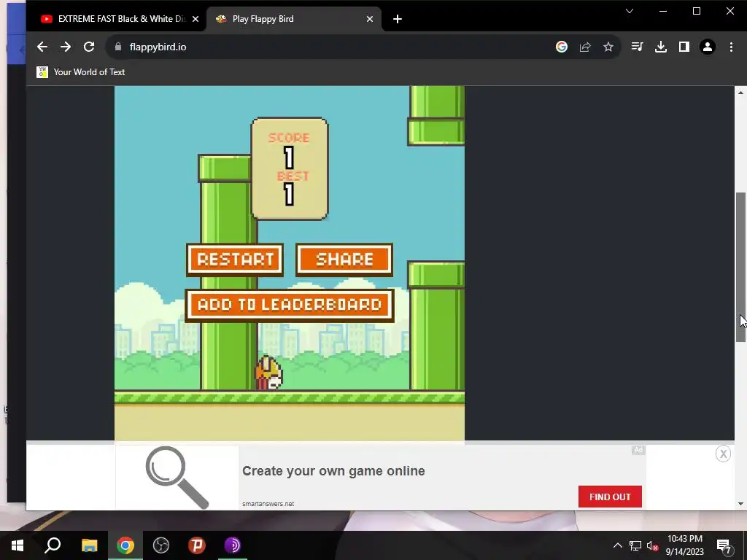Click the ad info 'Ad' badge
Image resolution: width=747 pixels, height=560 pixels.
click(638, 450)
